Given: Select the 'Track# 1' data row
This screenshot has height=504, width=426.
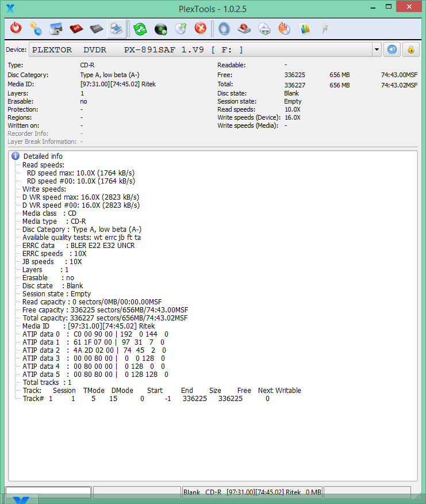Looking at the screenshot, I should click(x=146, y=398).
